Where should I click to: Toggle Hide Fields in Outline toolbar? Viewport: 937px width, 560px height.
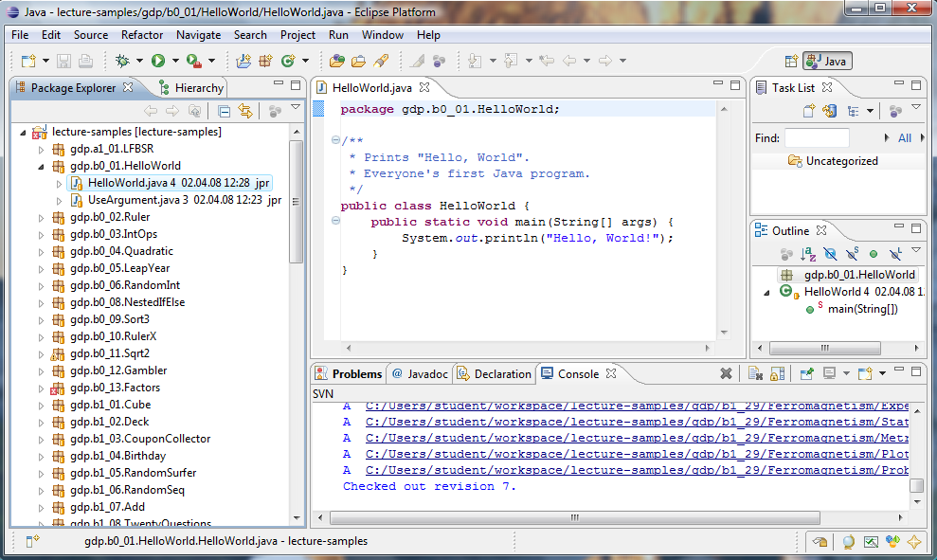[830, 254]
